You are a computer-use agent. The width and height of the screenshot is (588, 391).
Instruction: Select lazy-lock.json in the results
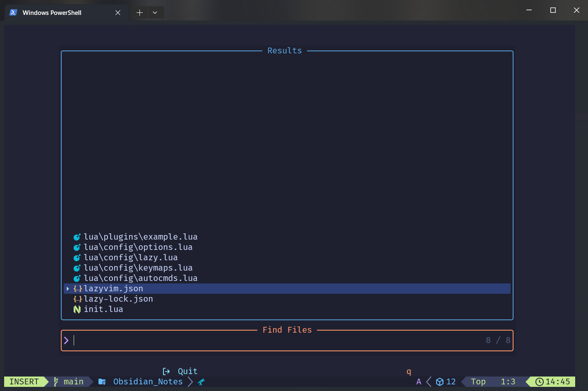(x=118, y=299)
